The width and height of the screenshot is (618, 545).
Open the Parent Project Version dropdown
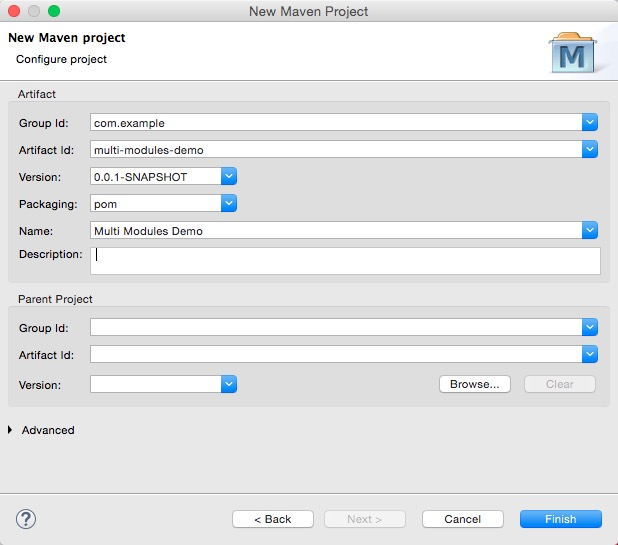pos(228,384)
